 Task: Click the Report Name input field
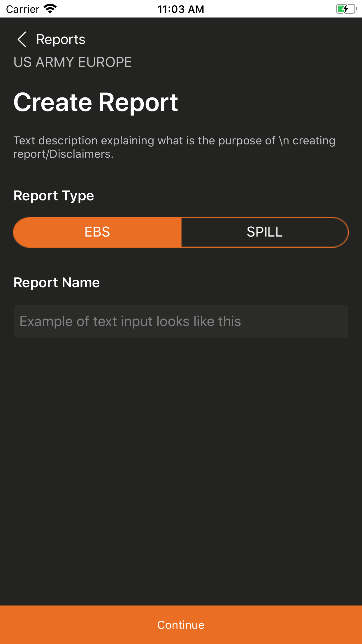(x=181, y=321)
